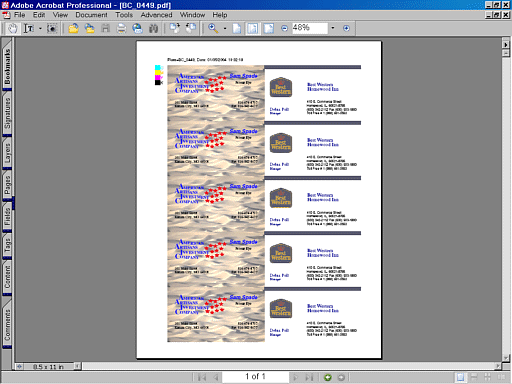Click the zoom out minus button
The width and height of the screenshot is (512, 384).
tap(284, 28)
